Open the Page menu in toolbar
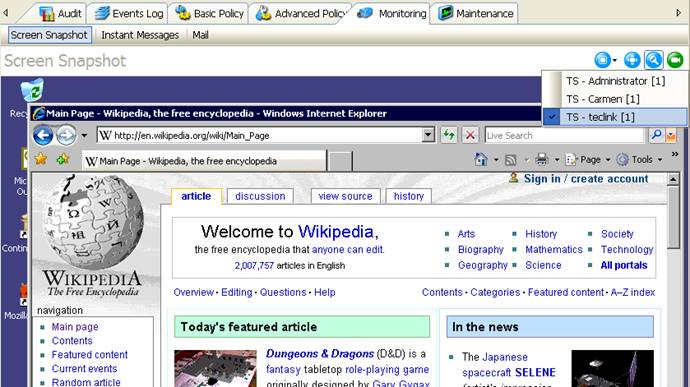The image size is (690, 387). point(588,159)
